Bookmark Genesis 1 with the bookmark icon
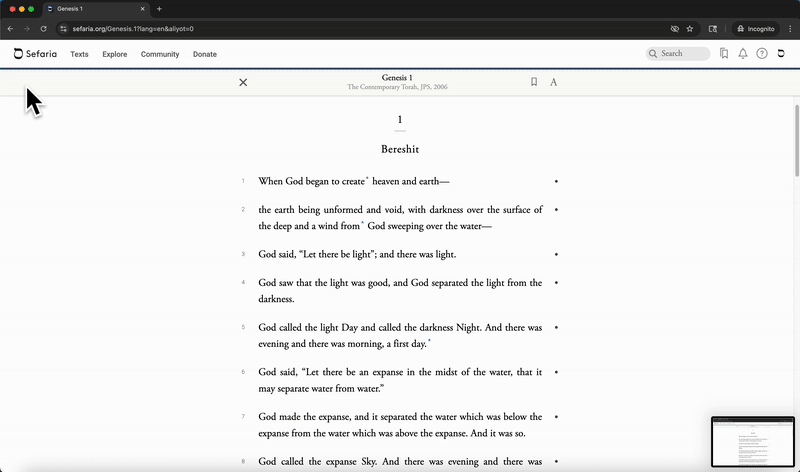Viewport: 800px width, 472px height. pyautogui.click(x=534, y=82)
